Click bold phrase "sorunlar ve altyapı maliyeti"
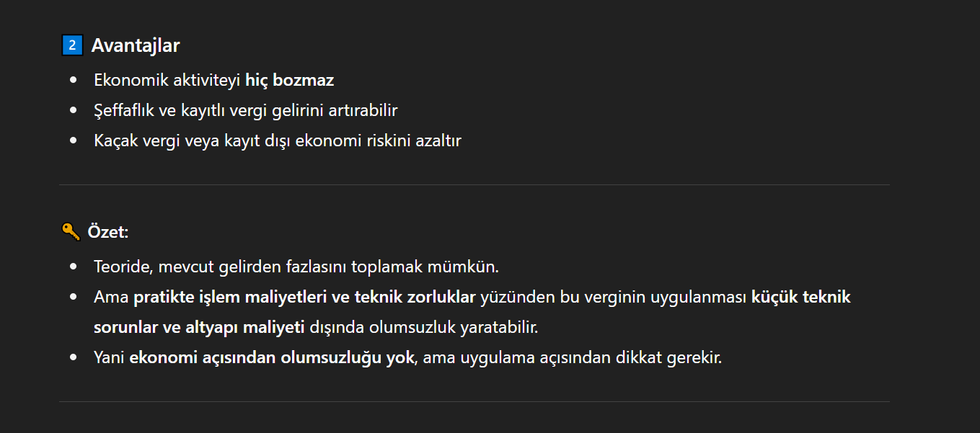Viewport: 980px width, 433px height. tap(199, 327)
